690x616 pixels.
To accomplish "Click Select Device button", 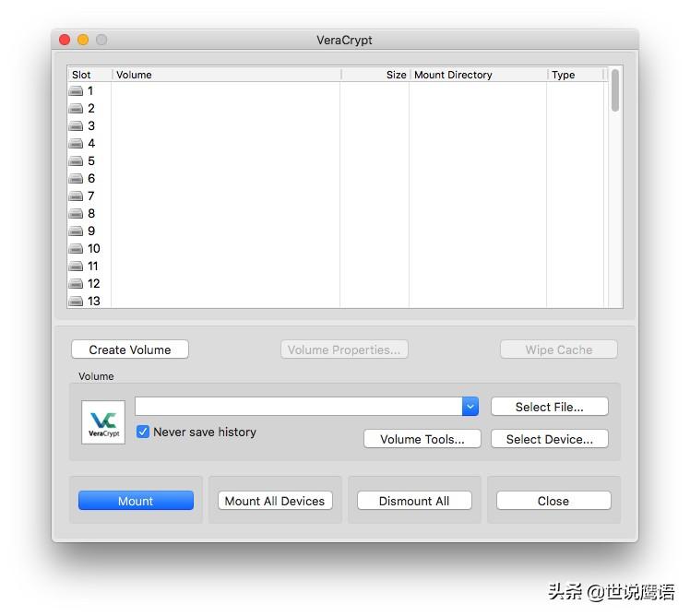I will pos(549,439).
